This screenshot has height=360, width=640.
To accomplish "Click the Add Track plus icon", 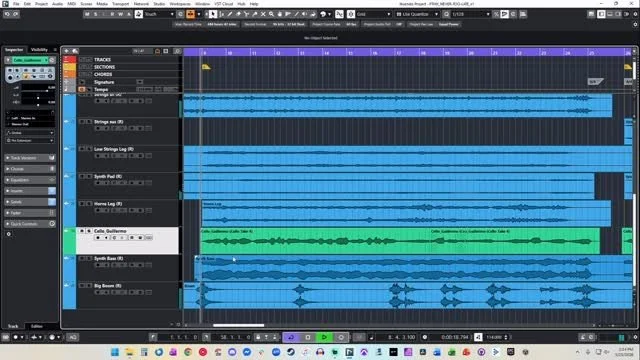I will [x=67, y=51].
